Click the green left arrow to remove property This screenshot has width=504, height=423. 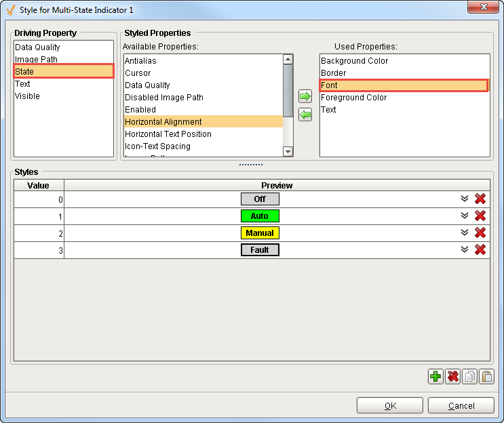coord(305,115)
